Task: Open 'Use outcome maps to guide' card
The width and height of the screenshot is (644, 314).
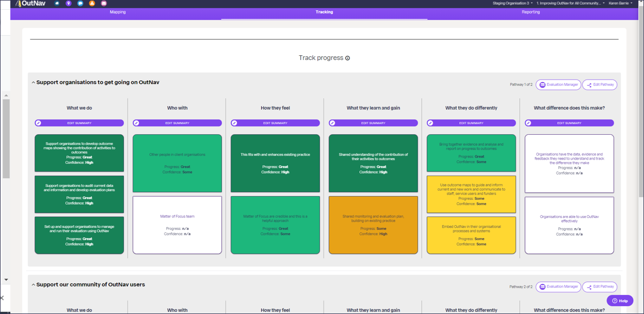Action: (x=472, y=194)
